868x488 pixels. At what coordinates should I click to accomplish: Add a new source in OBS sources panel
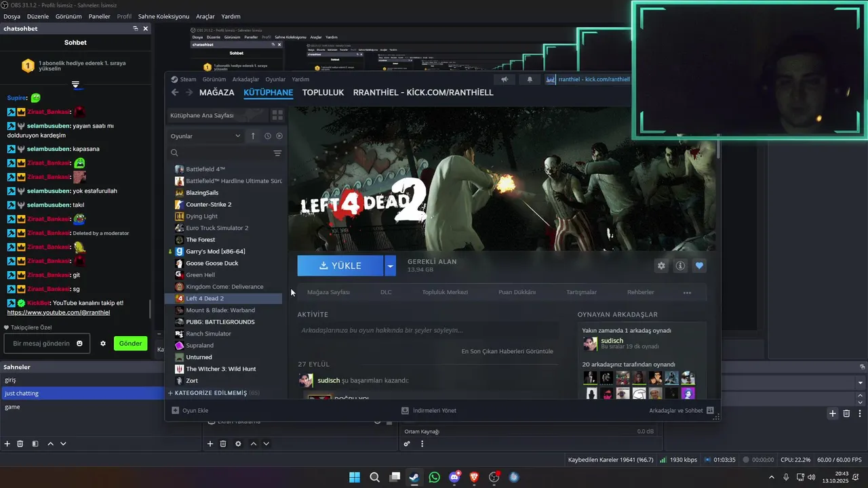point(210,444)
